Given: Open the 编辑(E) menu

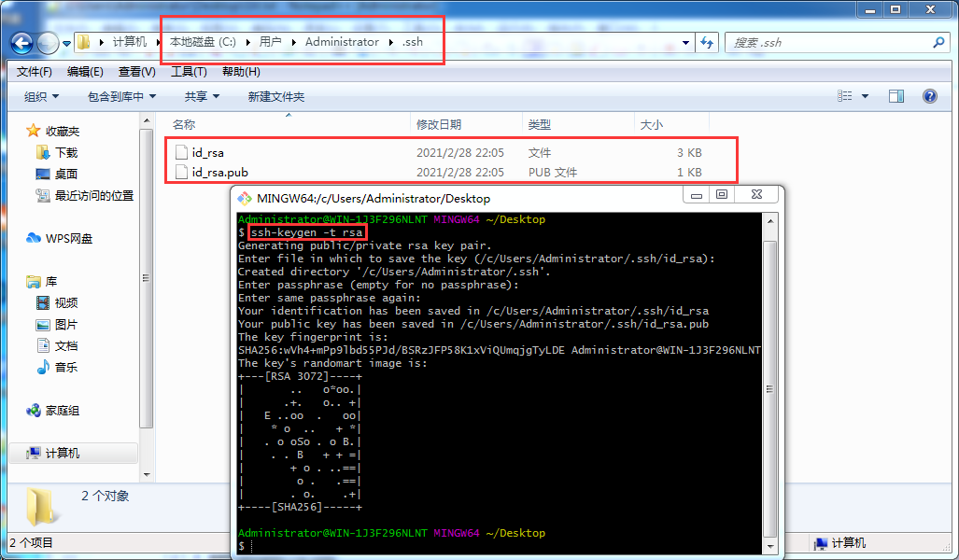Looking at the screenshot, I should pyautogui.click(x=85, y=72).
